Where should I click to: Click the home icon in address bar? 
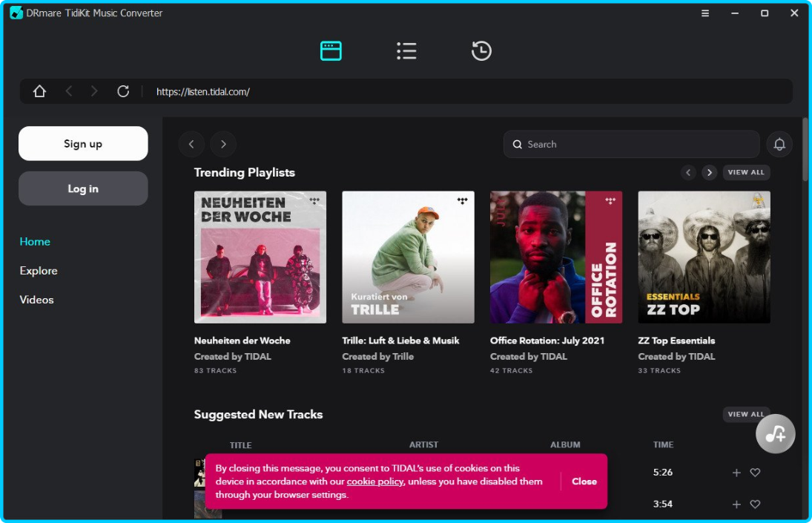tap(39, 91)
